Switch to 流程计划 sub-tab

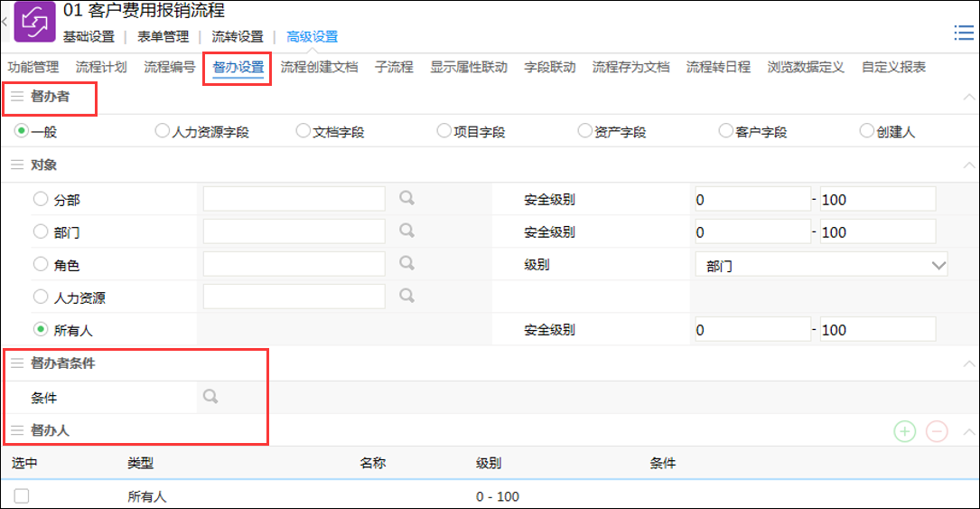point(101,67)
